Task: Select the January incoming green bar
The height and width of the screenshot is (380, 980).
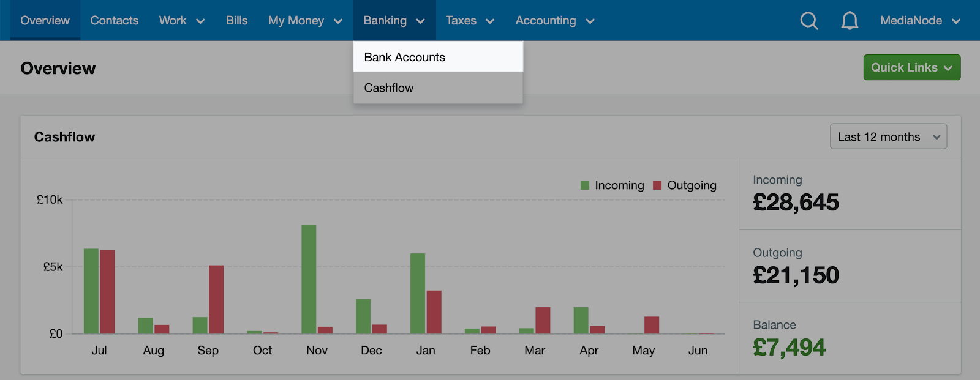Action: click(418, 293)
